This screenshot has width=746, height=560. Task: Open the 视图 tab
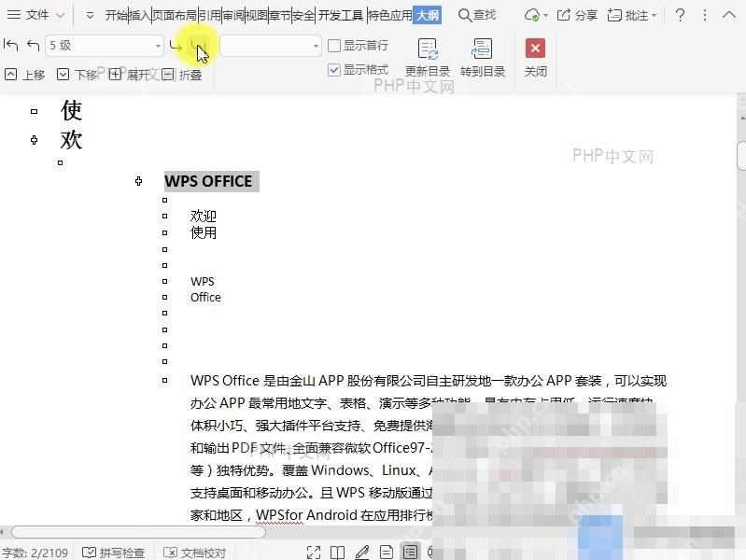257,15
